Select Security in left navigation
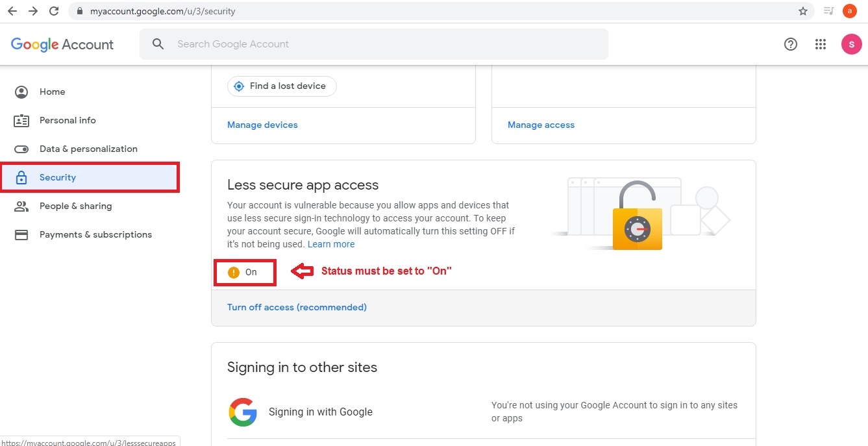868x446 pixels. [58, 177]
